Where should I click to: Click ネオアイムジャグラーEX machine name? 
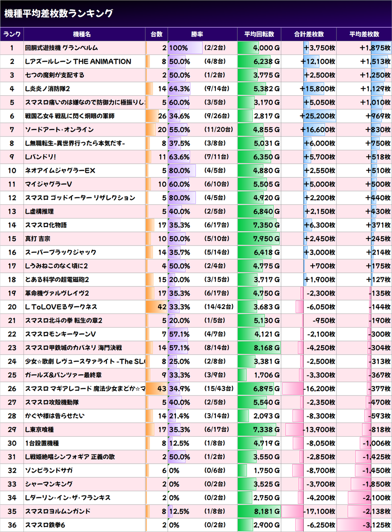click(60, 171)
